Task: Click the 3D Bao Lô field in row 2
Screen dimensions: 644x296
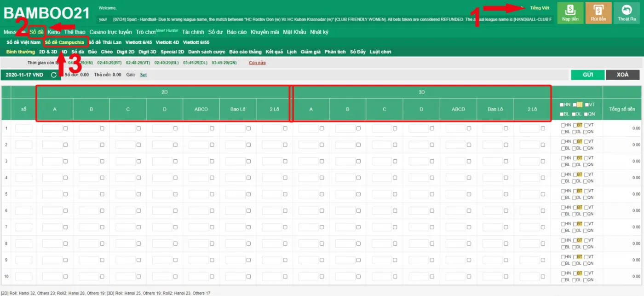Action: [x=492, y=145]
